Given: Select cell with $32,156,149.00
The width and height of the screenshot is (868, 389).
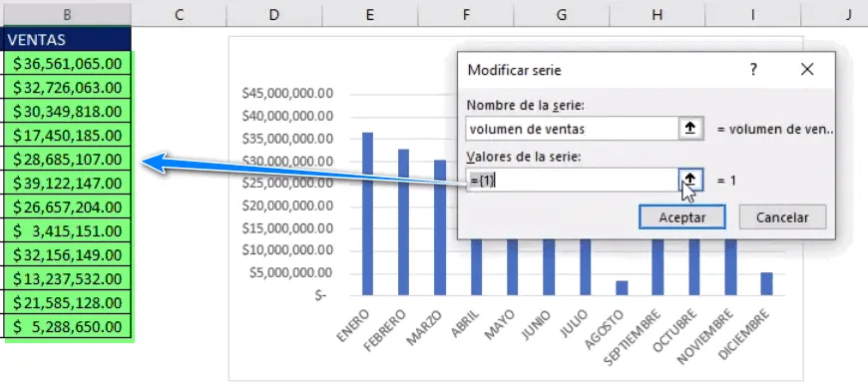Looking at the screenshot, I should pos(67,255).
